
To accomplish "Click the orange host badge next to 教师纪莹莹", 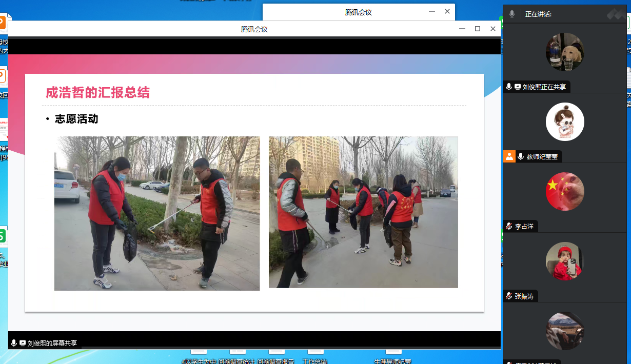I will coord(509,156).
